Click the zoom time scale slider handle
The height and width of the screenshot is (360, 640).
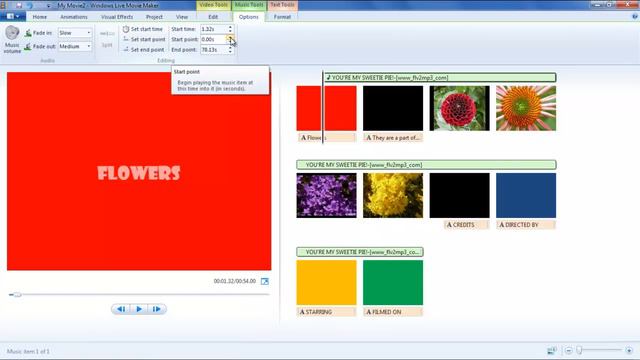pos(579,350)
